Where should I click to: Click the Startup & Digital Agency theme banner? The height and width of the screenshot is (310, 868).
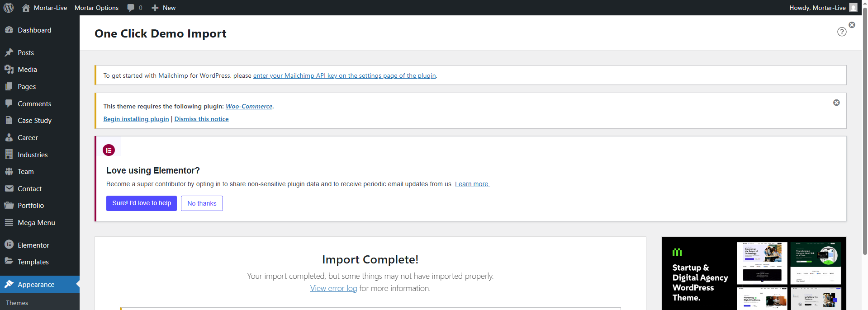(754, 273)
